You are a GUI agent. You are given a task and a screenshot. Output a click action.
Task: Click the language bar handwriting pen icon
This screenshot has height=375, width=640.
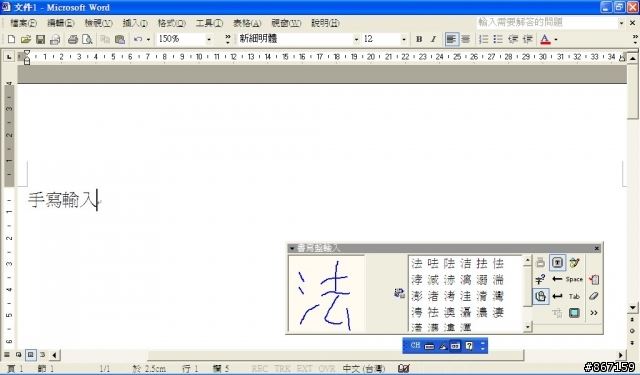click(442, 346)
